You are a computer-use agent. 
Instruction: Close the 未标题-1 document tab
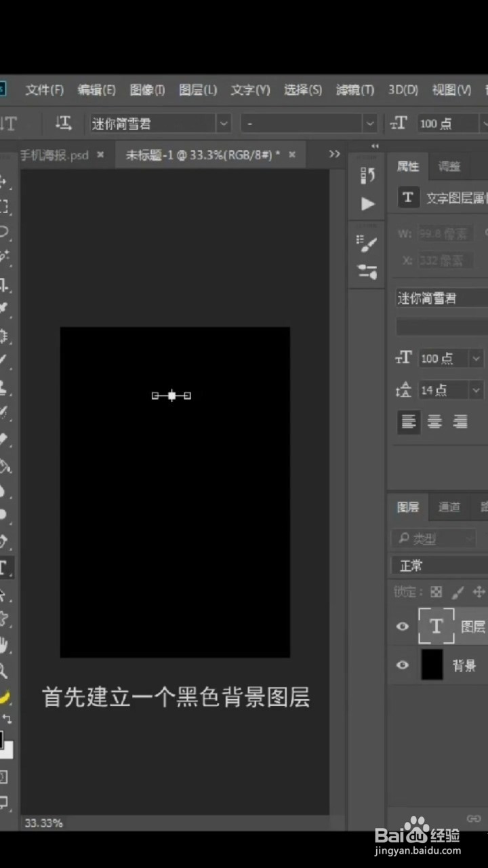(292, 155)
